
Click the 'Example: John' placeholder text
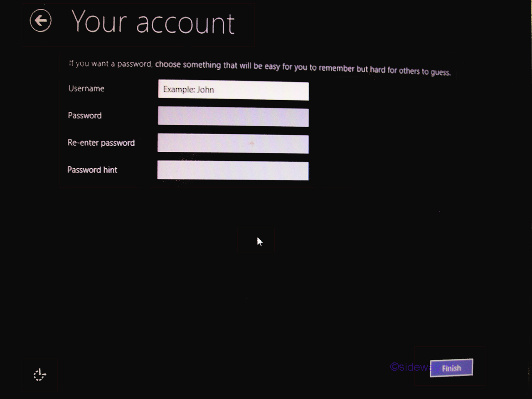point(188,90)
